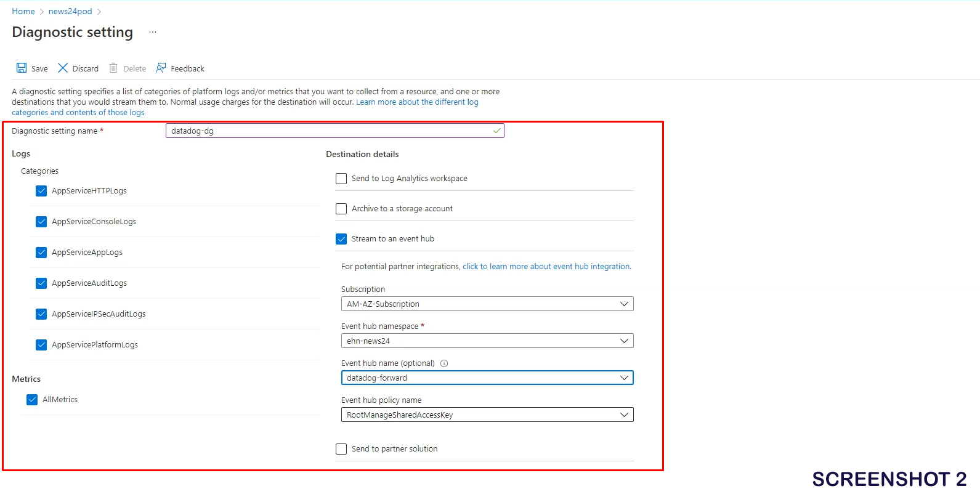The image size is (980, 502).
Task: Open the Subscription dropdown
Action: tap(487, 304)
